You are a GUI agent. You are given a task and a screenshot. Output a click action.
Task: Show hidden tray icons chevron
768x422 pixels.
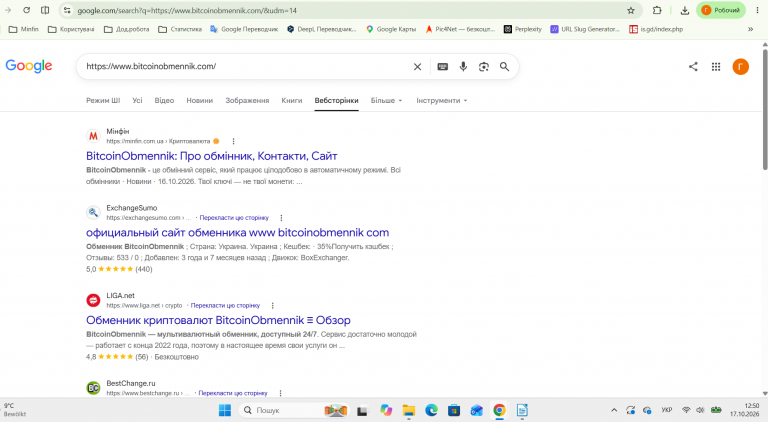[x=614, y=410]
